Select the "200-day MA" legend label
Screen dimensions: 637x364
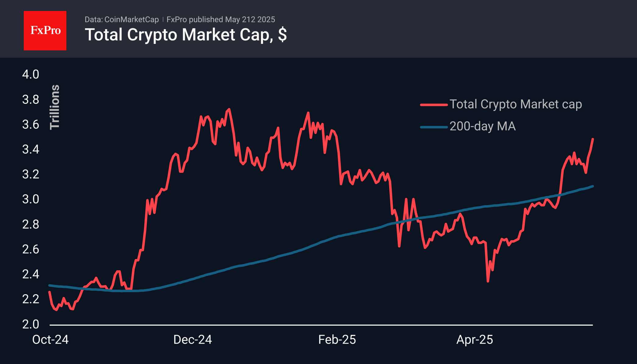click(483, 126)
